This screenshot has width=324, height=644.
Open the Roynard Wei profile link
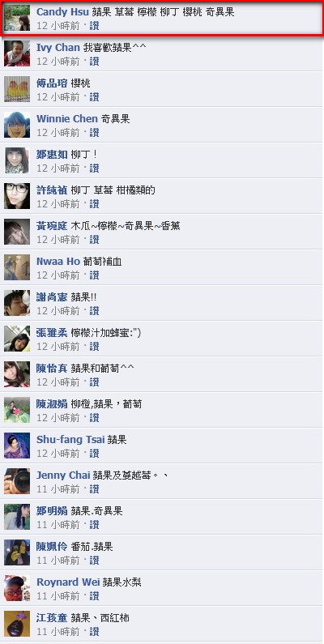(x=68, y=582)
